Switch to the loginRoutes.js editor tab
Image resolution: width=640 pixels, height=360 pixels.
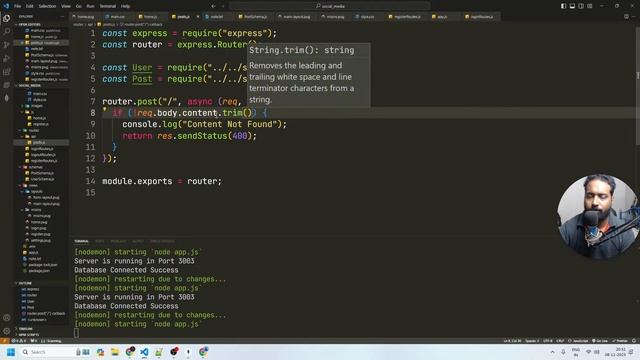click(481, 17)
